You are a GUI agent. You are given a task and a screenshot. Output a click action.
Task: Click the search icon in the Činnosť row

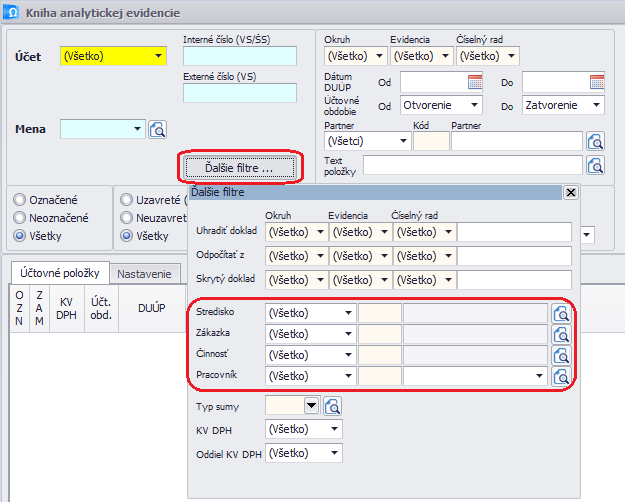(x=562, y=355)
